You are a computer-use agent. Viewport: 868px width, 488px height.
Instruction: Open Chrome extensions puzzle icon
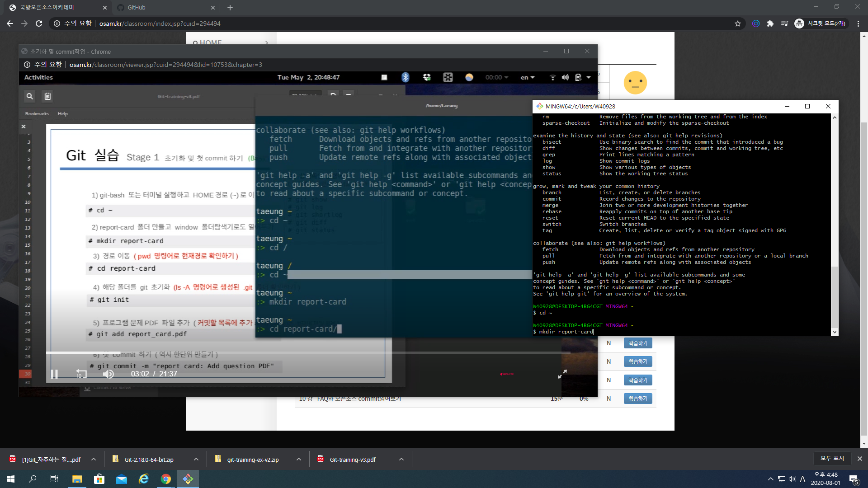[x=770, y=23]
